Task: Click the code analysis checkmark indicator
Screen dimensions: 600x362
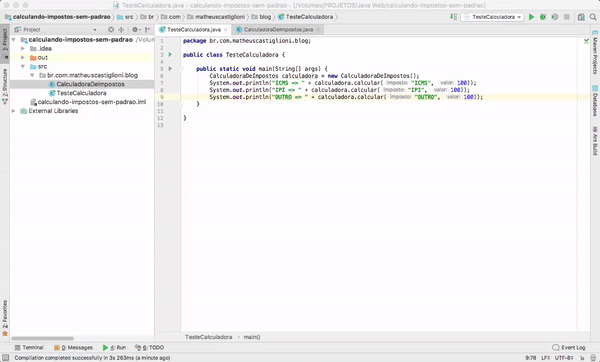Action: [x=586, y=41]
